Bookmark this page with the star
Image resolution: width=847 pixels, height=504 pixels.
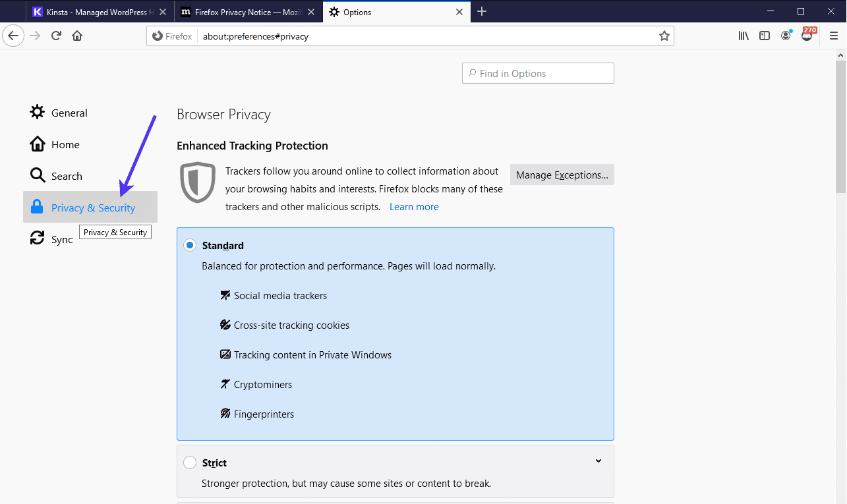(x=664, y=36)
